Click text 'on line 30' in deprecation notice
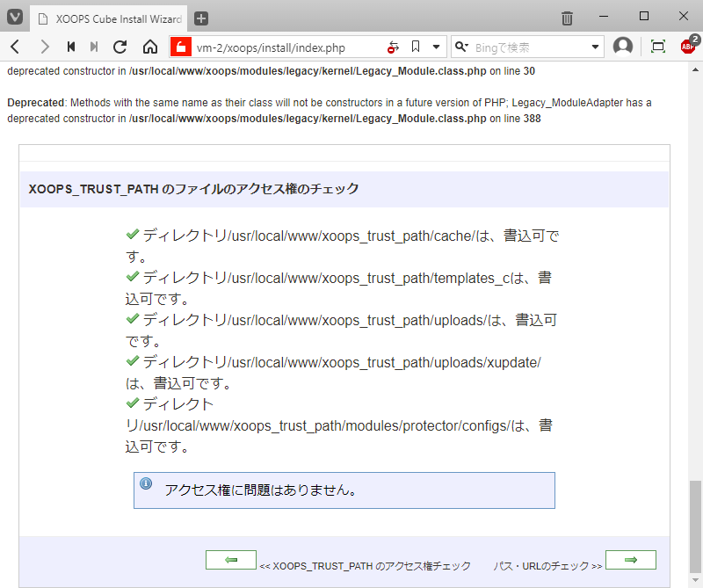The height and width of the screenshot is (588, 703). pyautogui.click(x=512, y=71)
